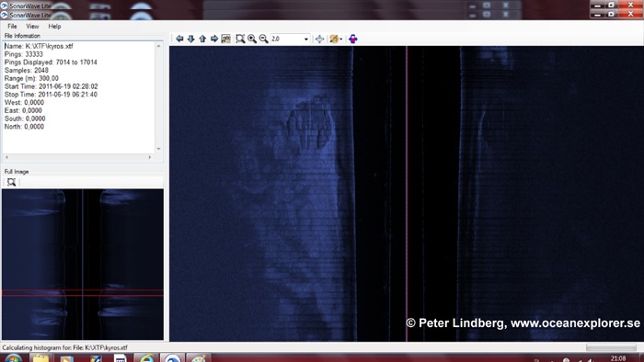Click the up arrow navigation icon

[202, 39]
